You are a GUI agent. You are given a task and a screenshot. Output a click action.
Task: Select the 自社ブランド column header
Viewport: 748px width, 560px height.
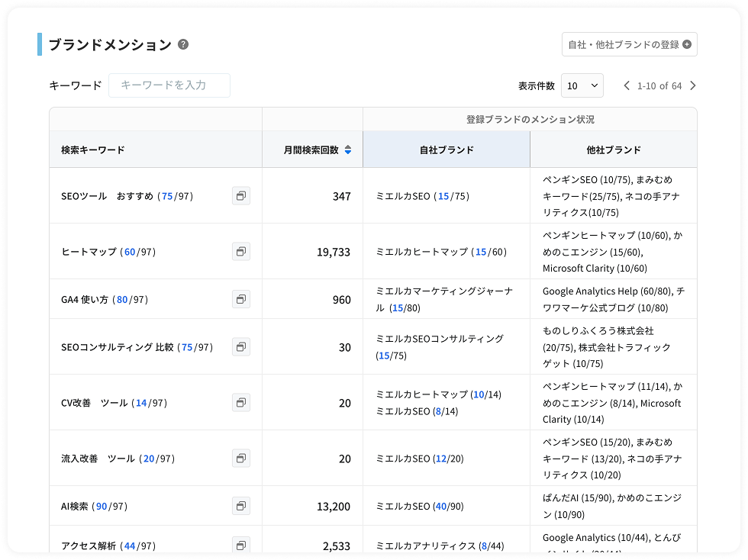click(x=447, y=150)
